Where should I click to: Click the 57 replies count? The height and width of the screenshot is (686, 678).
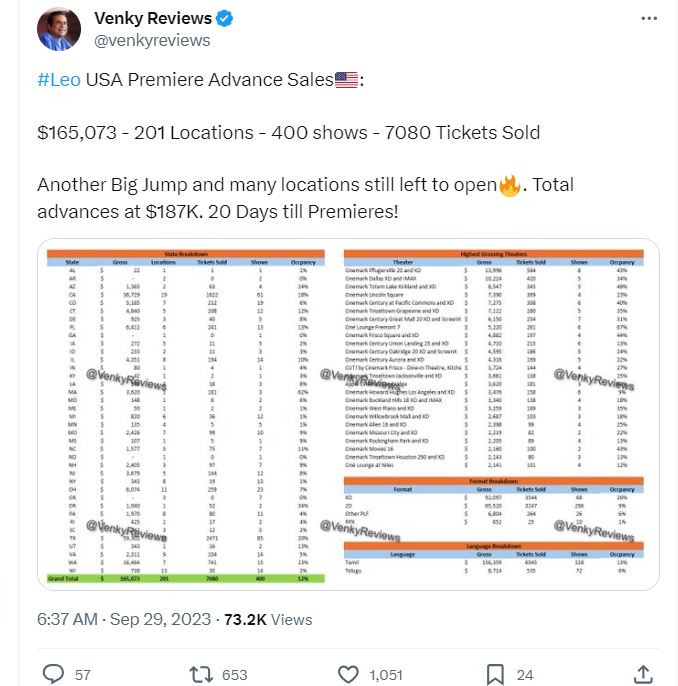point(83,675)
